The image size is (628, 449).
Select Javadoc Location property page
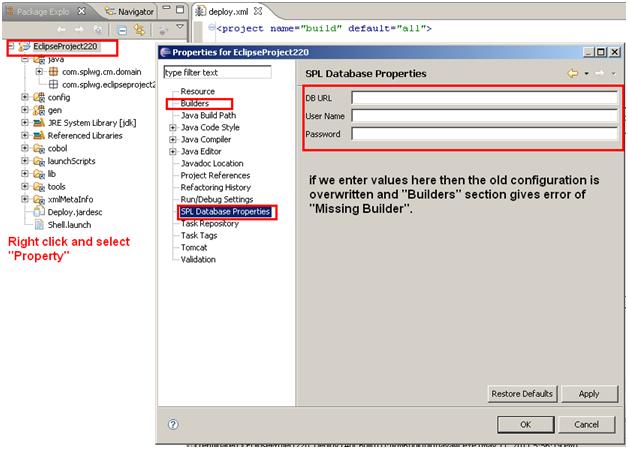212,163
